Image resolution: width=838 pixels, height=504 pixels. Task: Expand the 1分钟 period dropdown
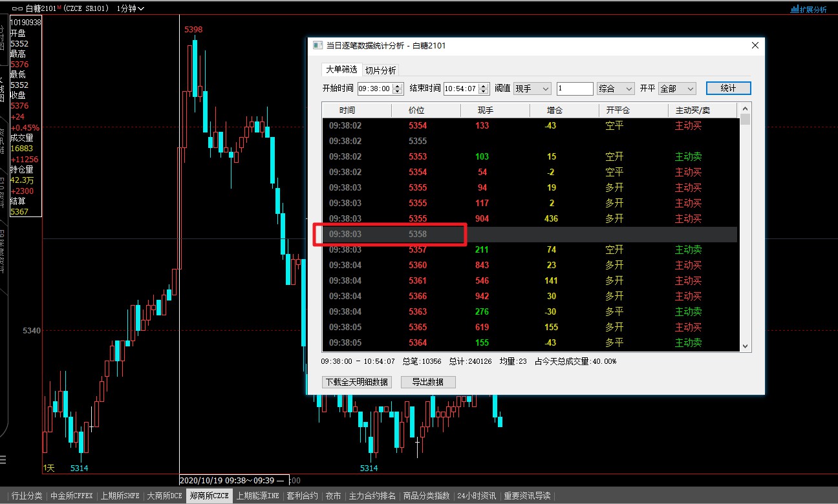point(131,8)
